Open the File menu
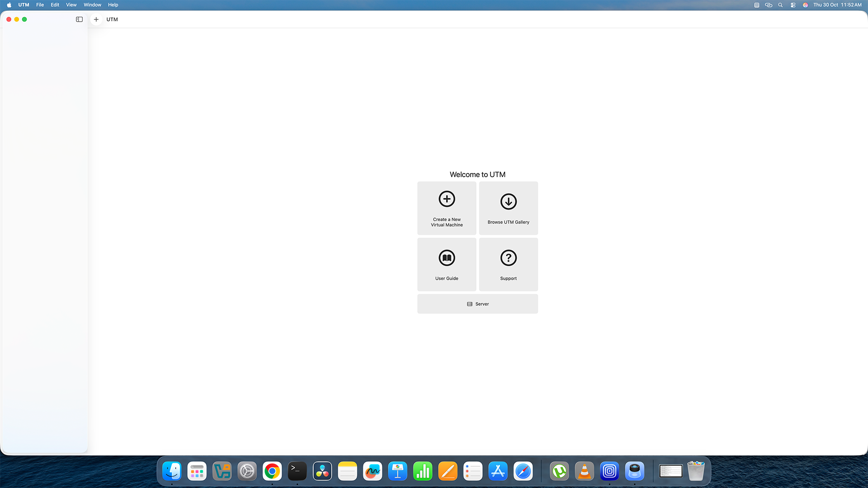The height and width of the screenshot is (488, 868). [40, 5]
